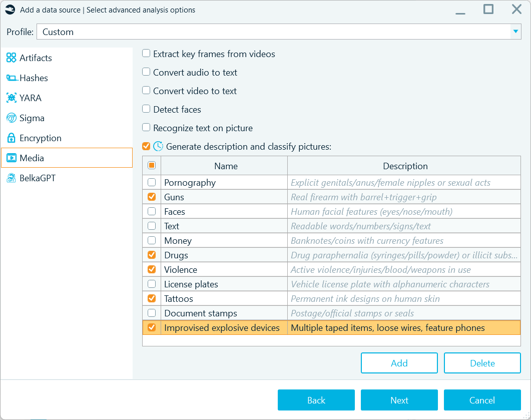The width and height of the screenshot is (531, 420).
Task: Switch to the Hashes section label
Action: point(34,78)
